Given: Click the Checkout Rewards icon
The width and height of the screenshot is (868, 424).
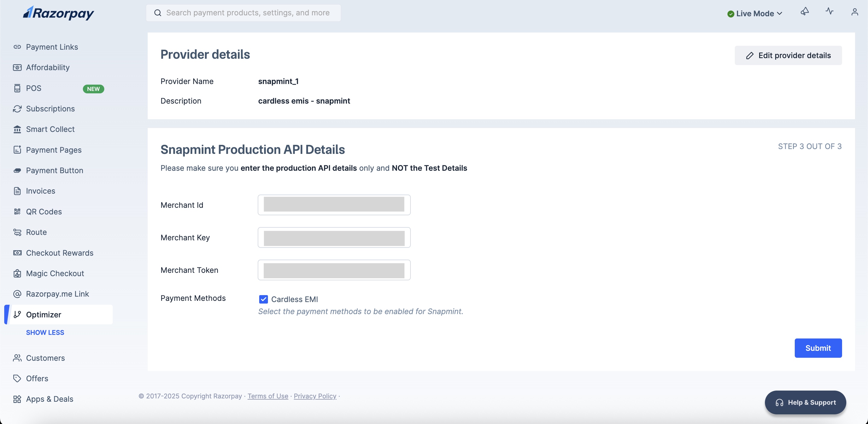Looking at the screenshot, I should pos(17,253).
